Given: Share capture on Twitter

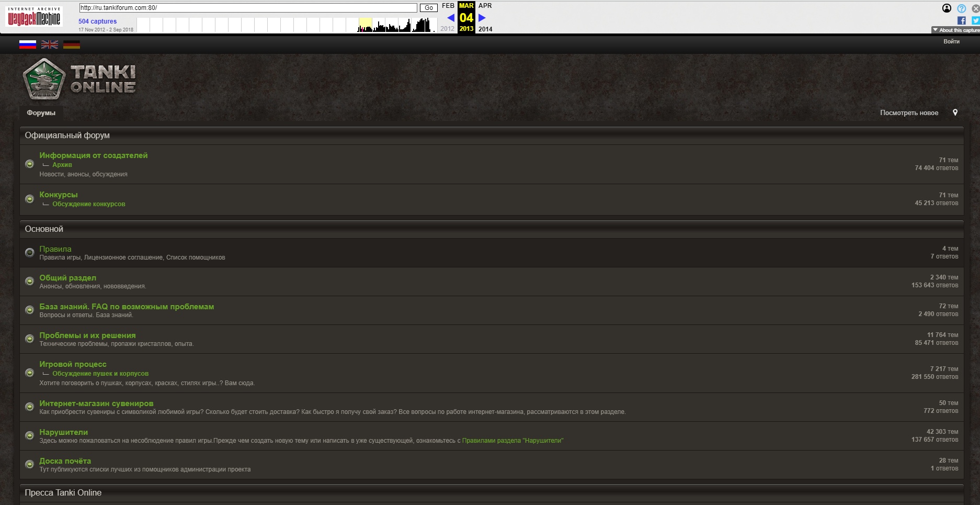Looking at the screenshot, I should coord(975,20).
